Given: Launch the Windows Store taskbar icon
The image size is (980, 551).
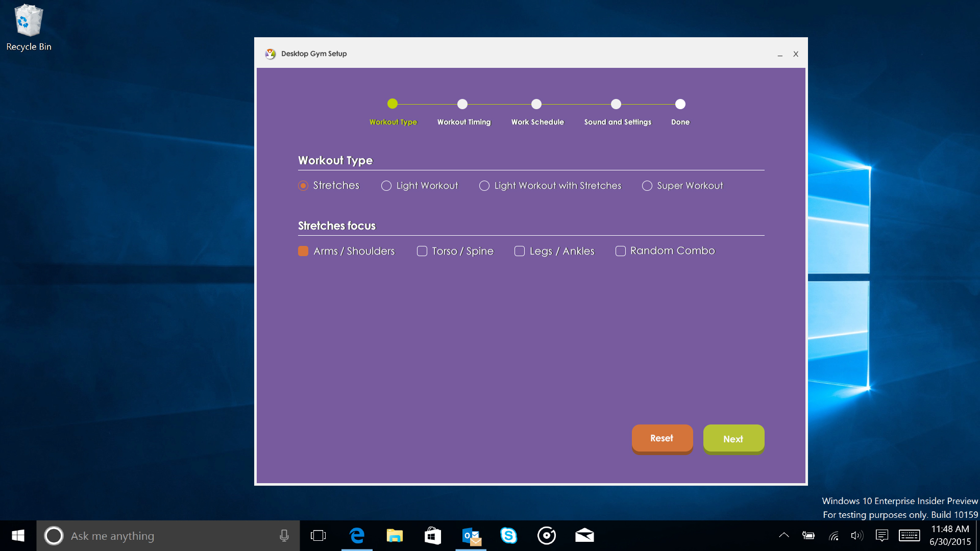Looking at the screenshot, I should coord(432,536).
